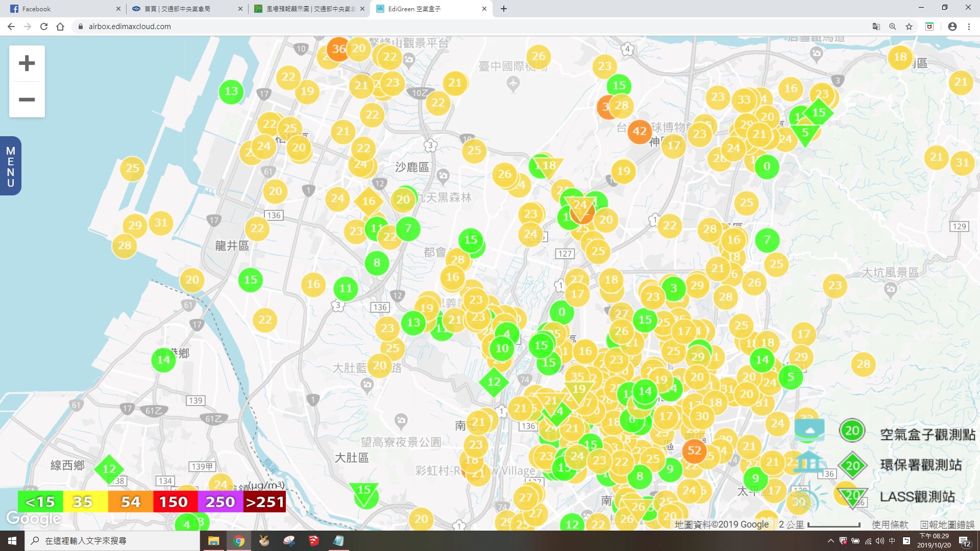980x551 pixels.
Task: Click the LASS觀測站 legend triangle marker
Action: click(852, 497)
